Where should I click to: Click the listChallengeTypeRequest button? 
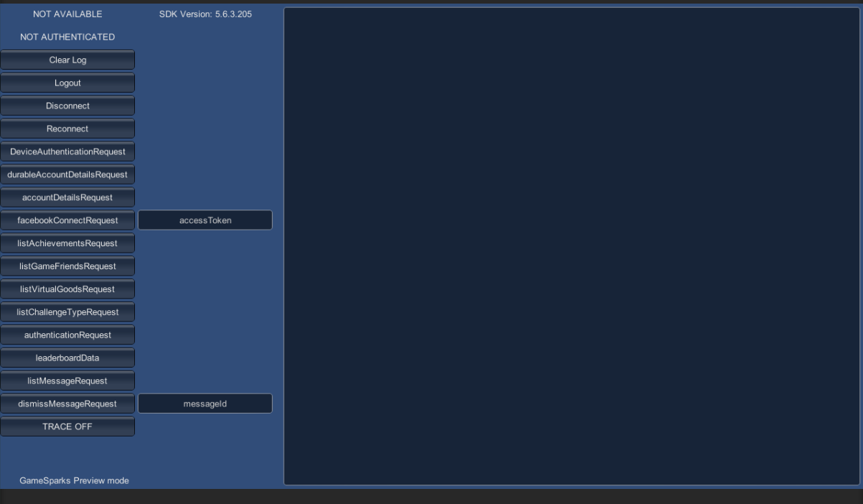click(x=68, y=312)
